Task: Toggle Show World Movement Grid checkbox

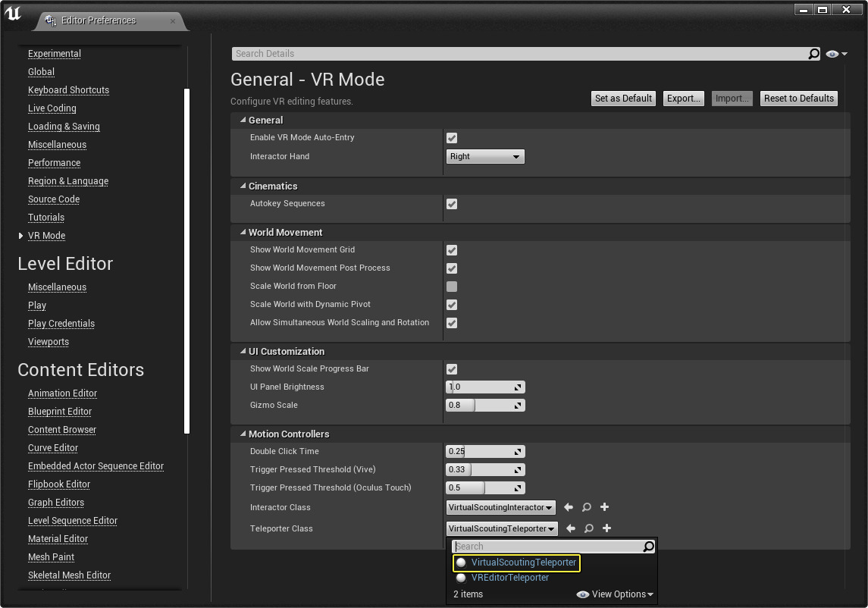Action: (452, 250)
